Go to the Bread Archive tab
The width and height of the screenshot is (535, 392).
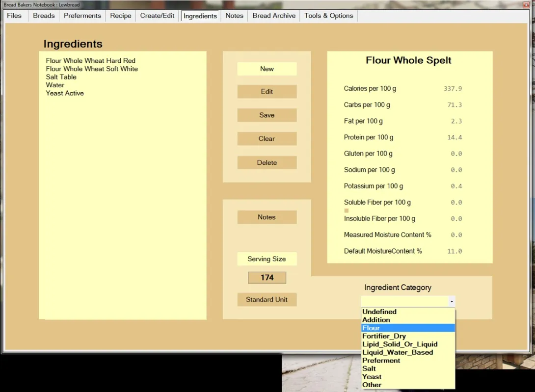tap(274, 16)
